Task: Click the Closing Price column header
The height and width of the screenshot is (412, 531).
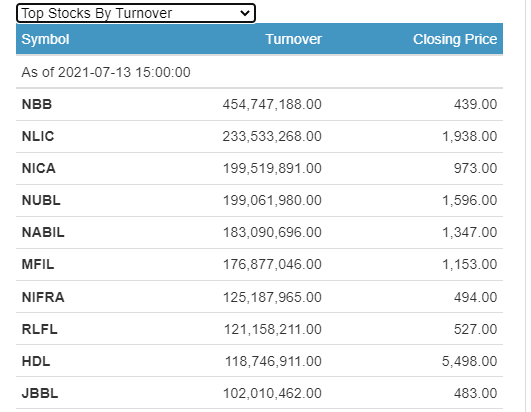Action: (x=455, y=39)
